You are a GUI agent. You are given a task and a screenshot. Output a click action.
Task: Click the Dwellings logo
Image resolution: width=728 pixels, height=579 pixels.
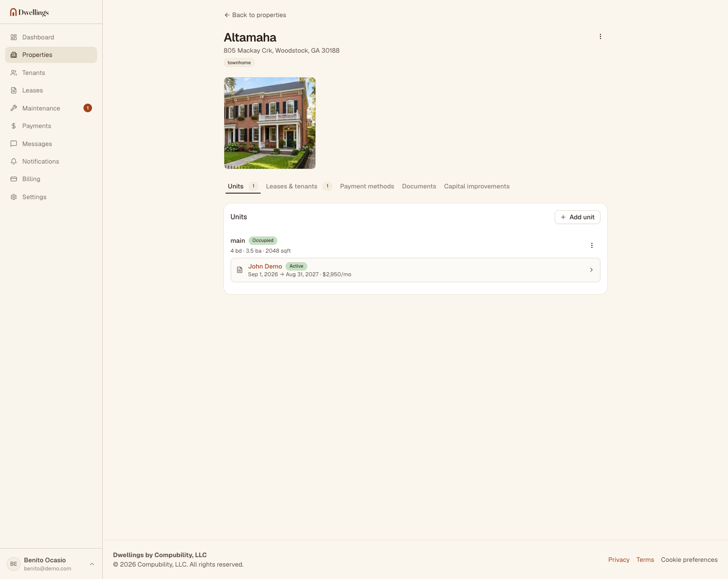29,12
